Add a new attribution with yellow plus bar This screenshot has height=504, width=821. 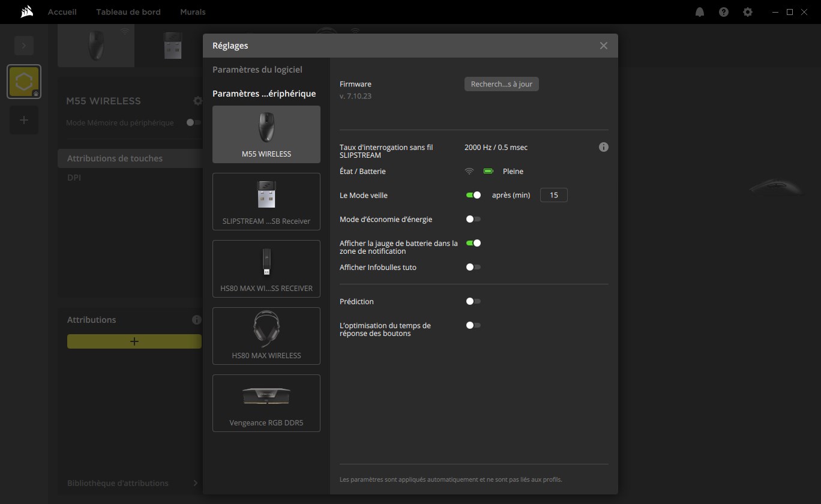pyautogui.click(x=134, y=341)
